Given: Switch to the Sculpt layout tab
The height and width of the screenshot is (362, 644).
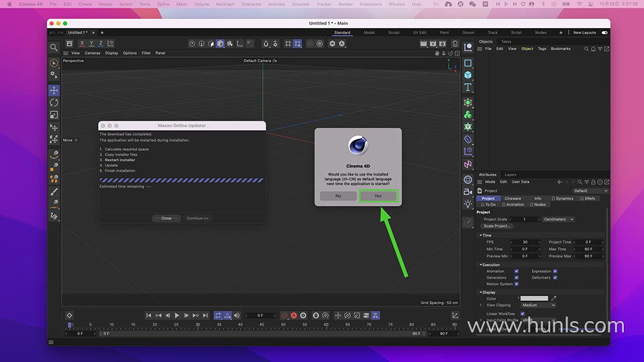Looking at the screenshot, I should point(394,32).
